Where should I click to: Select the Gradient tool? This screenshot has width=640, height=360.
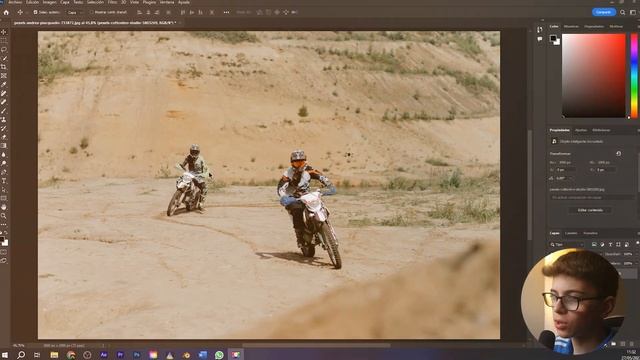point(4,146)
